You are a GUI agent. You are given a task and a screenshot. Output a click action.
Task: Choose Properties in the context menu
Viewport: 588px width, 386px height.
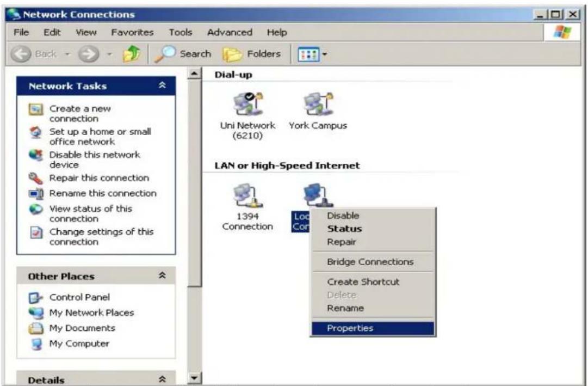pyautogui.click(x=373, y=328)
